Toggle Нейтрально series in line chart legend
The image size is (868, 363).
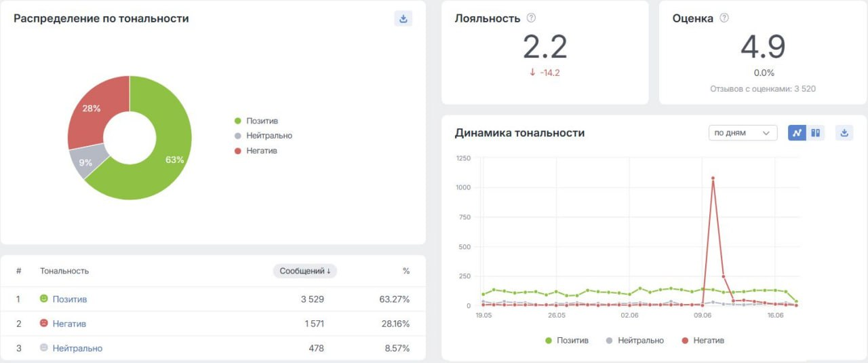[x=635, y=340]
